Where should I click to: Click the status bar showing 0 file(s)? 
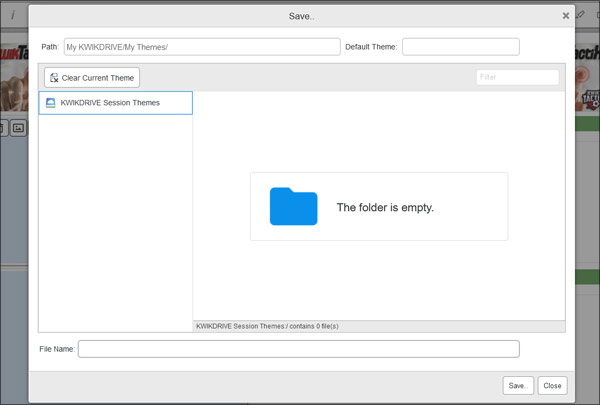378,326
